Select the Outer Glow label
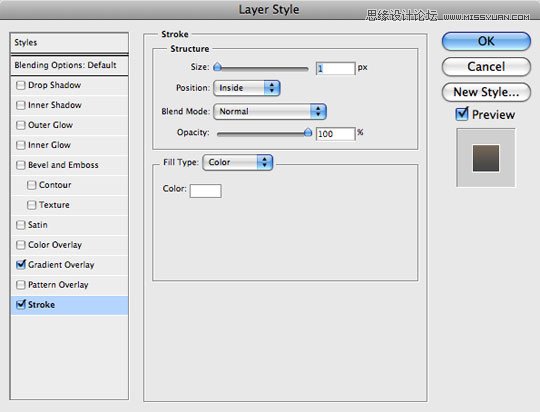The height and width of the screenshot is (412, 540). 50,125
